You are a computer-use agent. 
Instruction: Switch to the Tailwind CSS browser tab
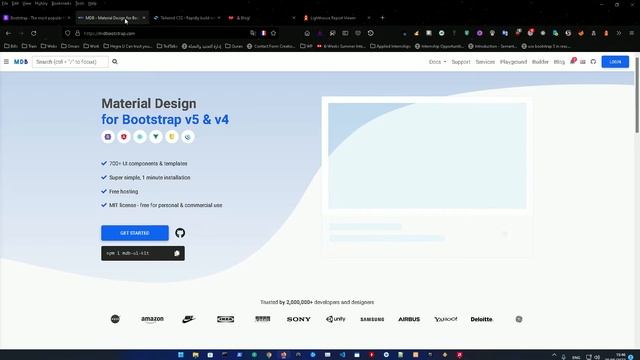[x=187, y=18]
